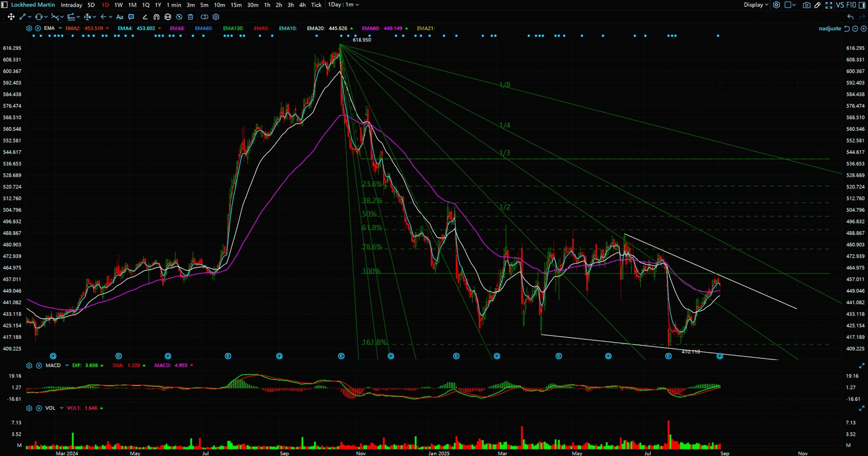Toggle the right sidebar panel
The width and height of the screenshot is (868, 456).
coord(862,5)
